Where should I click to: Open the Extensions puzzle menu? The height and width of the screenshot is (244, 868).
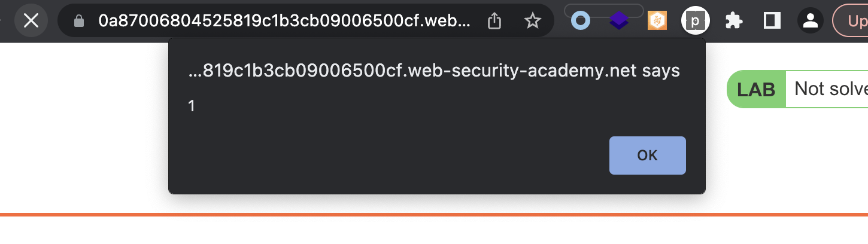(x=734, y=22)
